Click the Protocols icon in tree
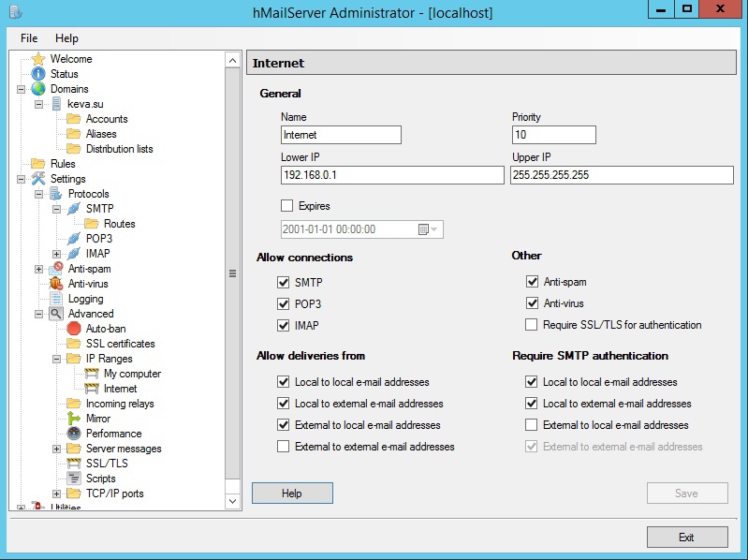 tap(56, 194)
